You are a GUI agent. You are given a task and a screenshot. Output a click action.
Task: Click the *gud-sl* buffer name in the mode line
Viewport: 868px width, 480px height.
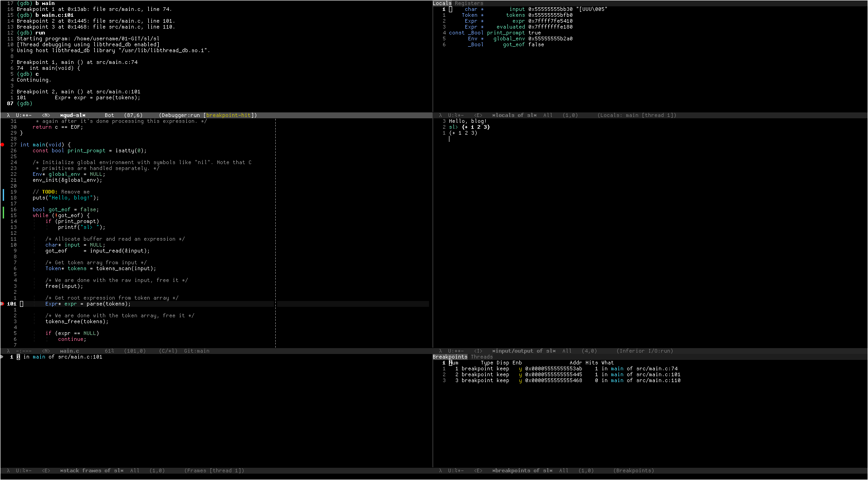(73, 115)
